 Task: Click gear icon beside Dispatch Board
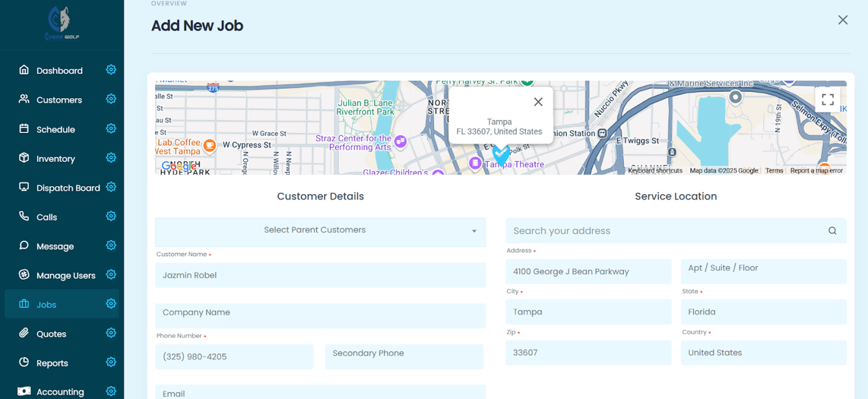point(111,187)
